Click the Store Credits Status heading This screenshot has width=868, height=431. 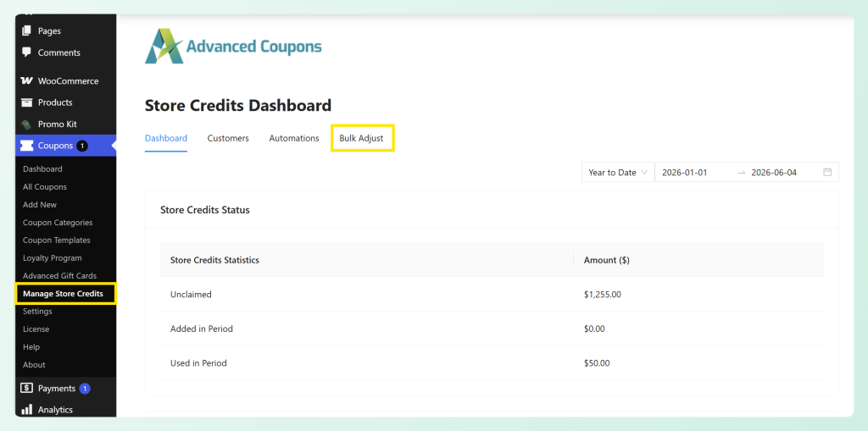pos(205,210)
